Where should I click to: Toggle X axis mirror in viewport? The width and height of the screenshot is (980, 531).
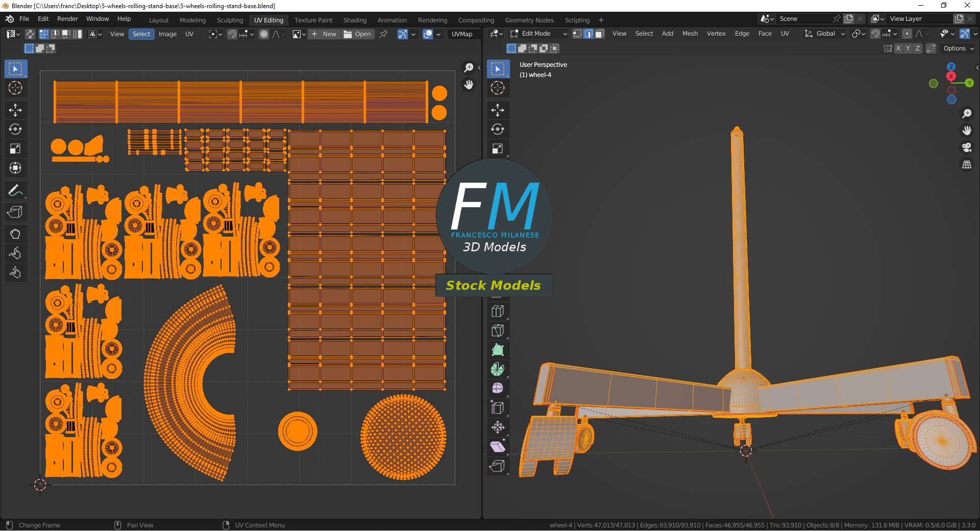coord(898,48)
